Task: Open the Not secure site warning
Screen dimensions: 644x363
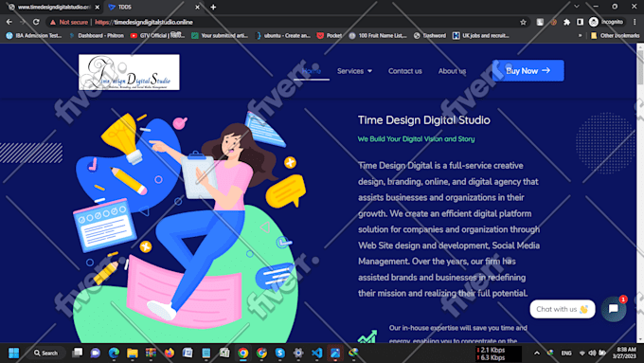Action: (68, 22)
